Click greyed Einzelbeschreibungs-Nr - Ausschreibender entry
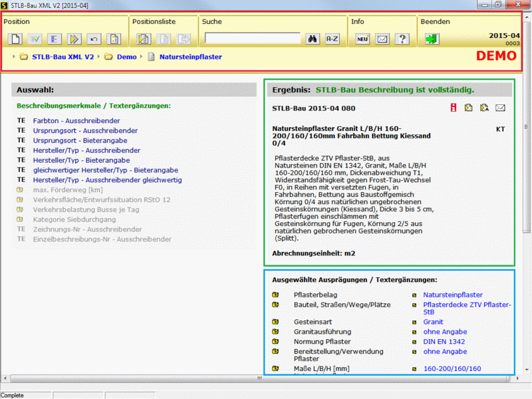The image size is (532, 399). (x=102, y=239)
